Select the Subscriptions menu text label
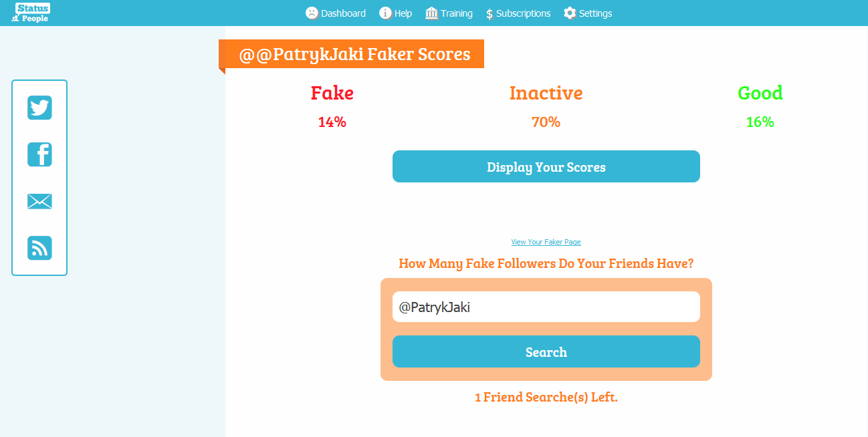The width and height of the screenshot is (868, 437). pyautogui.click(x=523, y=13)
